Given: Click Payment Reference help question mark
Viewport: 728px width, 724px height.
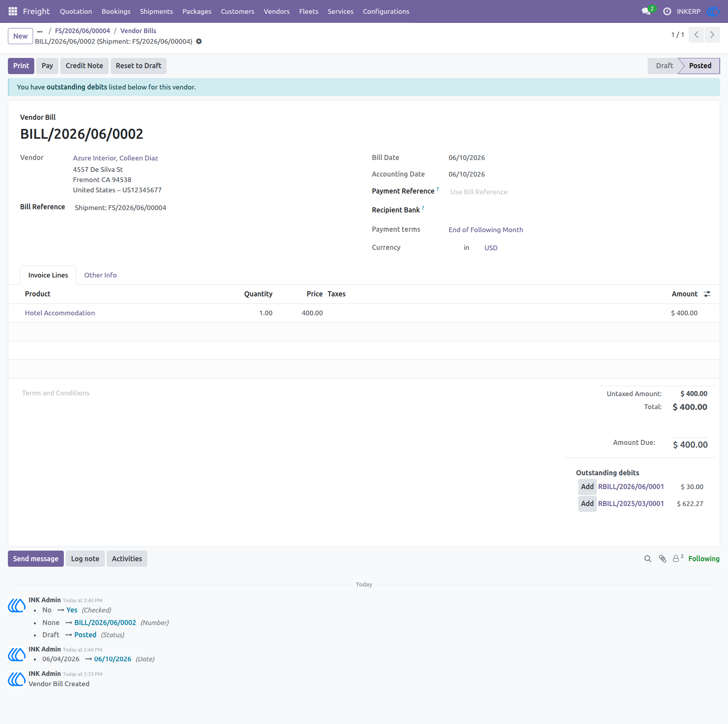Looking at the screenshot, I should [x=438, y=189].
